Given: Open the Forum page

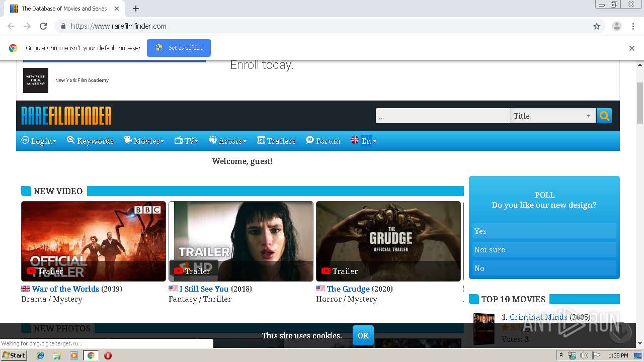Looking at the screenshot, I should [x=323, y=141].
